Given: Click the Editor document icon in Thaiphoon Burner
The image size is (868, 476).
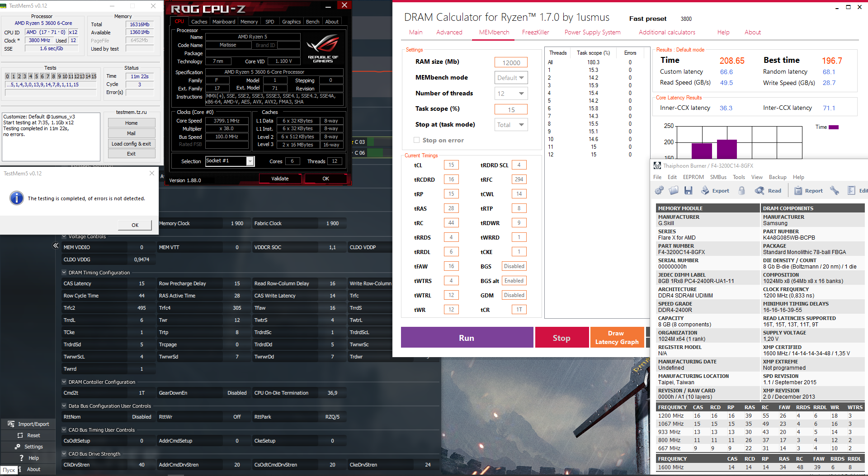Looking at the screenshot, I should tap(851, 191).
